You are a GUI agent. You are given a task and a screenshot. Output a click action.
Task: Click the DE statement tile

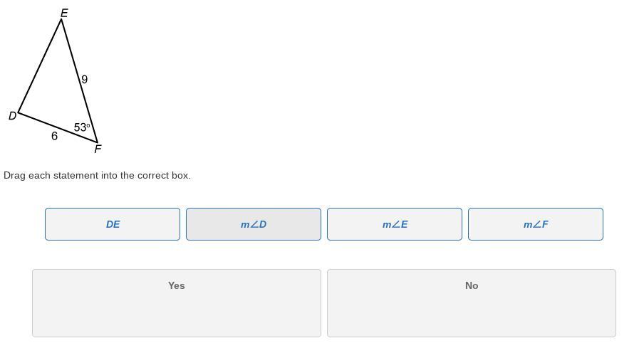click(113, 224)
